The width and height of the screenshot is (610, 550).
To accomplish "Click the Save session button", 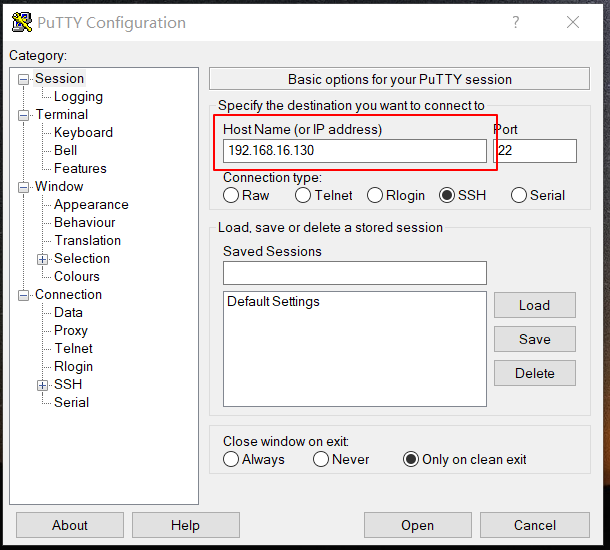I will 535,339.
